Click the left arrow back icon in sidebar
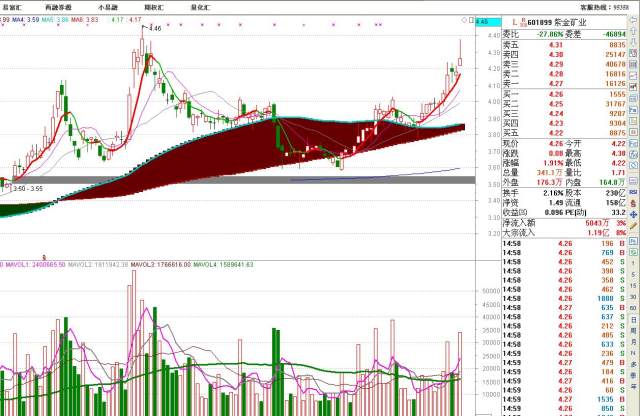This screenshot has width=640, height=416. 633,19
